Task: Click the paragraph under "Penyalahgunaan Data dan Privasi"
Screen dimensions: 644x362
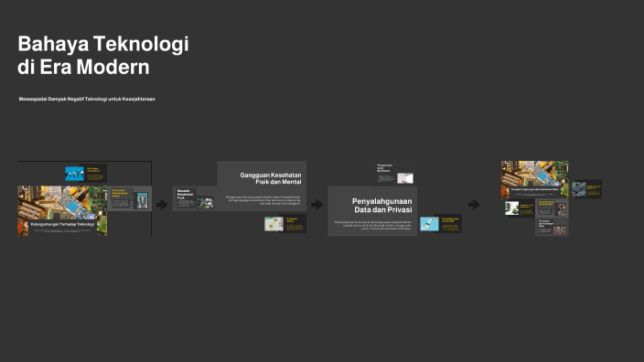Action: point(372,225)
